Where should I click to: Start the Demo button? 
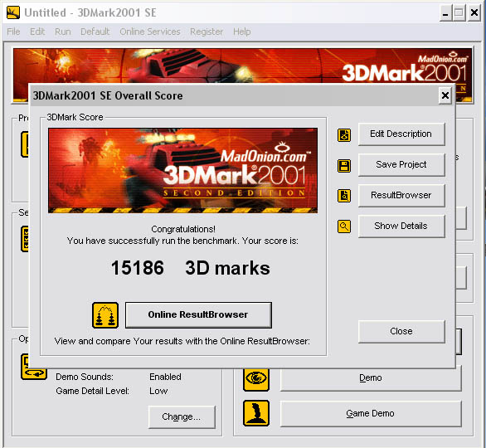click(371, 378)
